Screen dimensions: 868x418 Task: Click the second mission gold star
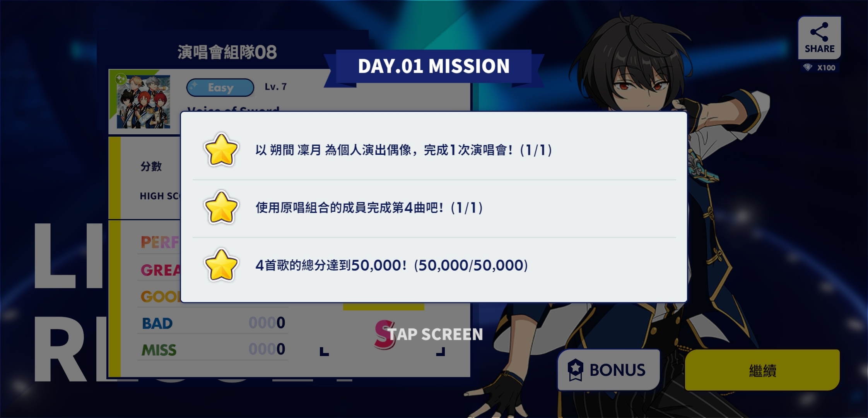221,207
